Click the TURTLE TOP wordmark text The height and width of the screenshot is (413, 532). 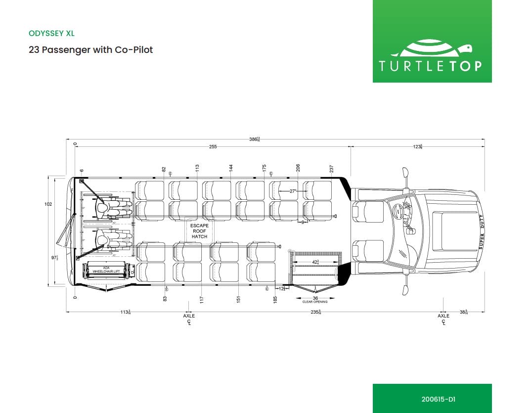click(x=430, y=66)
